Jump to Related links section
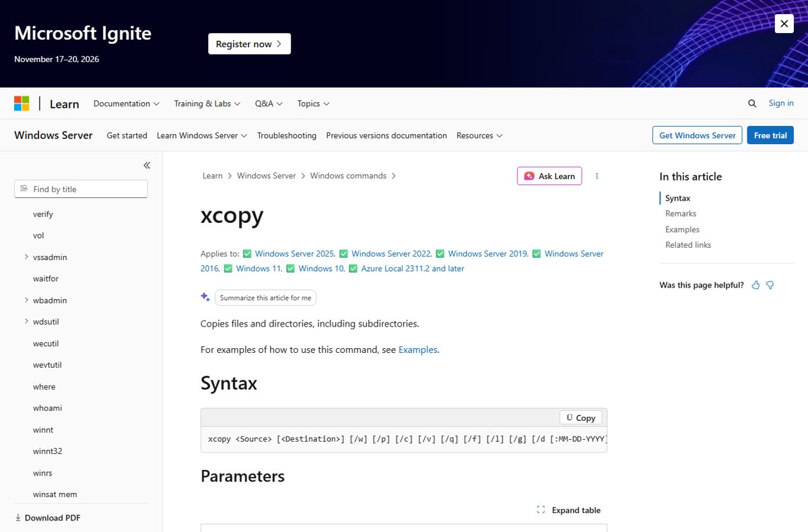The height and width of the screenshot is (532, 808). 688,245
